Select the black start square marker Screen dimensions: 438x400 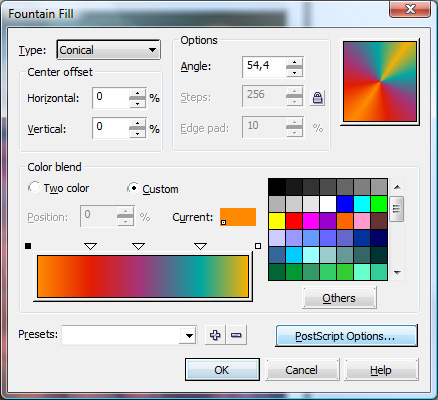click(x=28, y=246)
